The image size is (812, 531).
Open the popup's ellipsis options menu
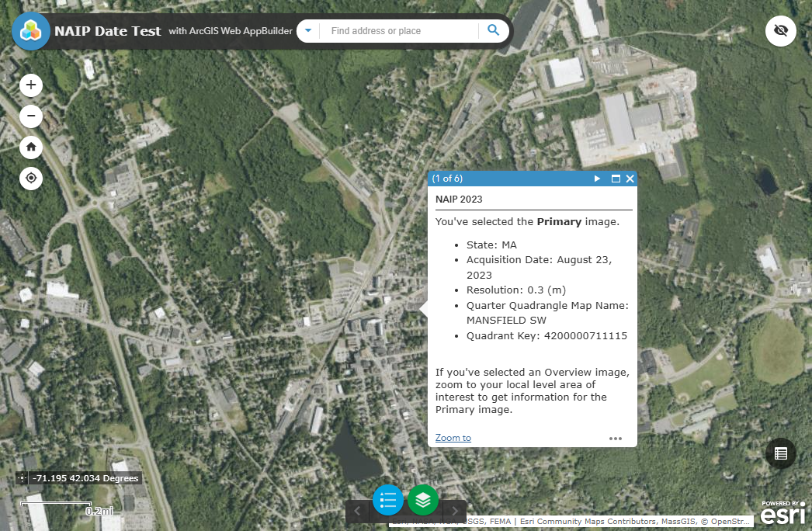pyautogui.click(x=616, y=438)
